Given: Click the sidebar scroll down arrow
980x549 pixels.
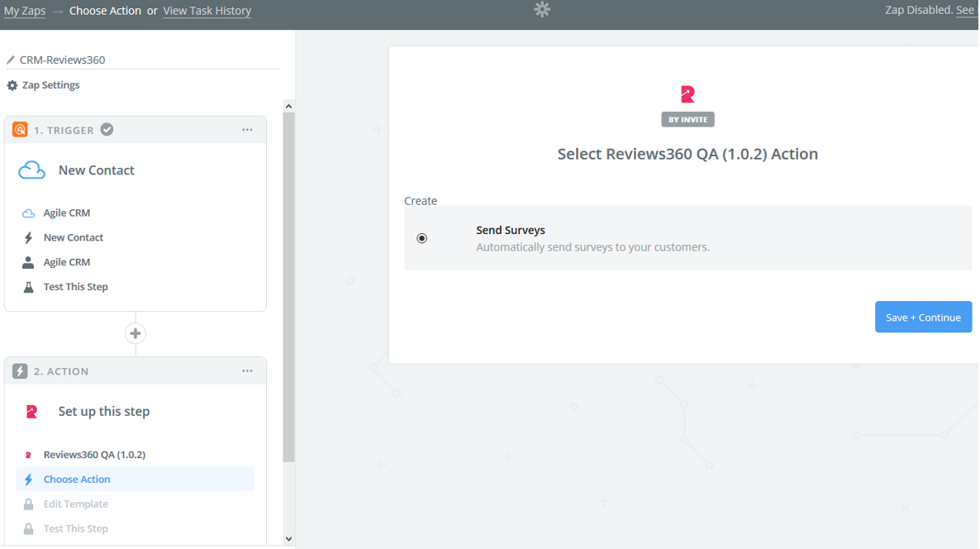Looking at the screenshot, I should click(x=288, y=538).
